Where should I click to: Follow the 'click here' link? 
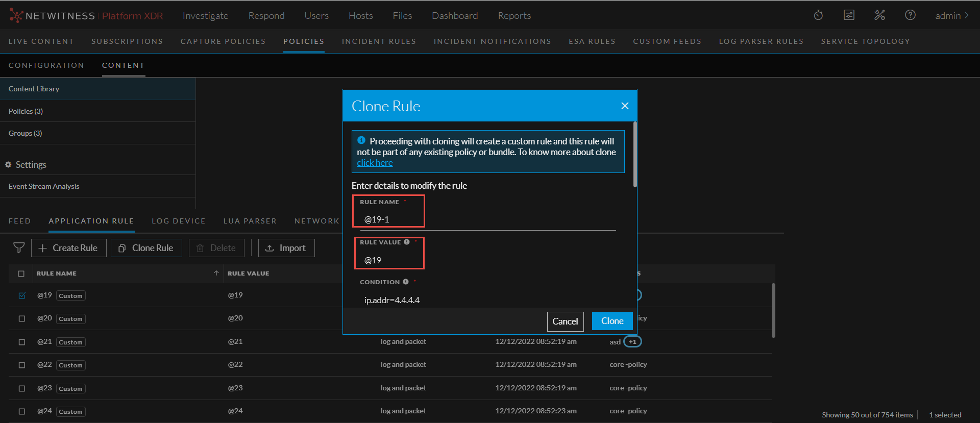375,163
